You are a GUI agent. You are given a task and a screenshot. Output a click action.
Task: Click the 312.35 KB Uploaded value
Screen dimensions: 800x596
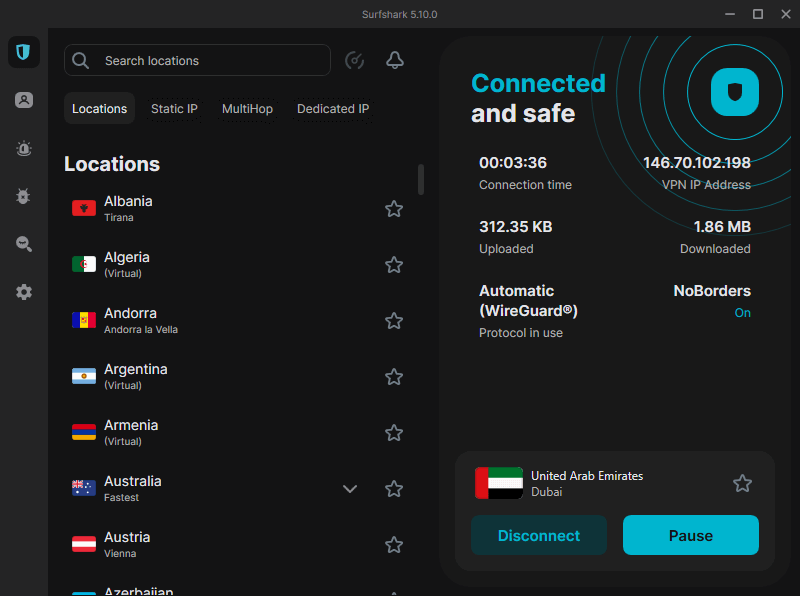click(x=515, y=227)
